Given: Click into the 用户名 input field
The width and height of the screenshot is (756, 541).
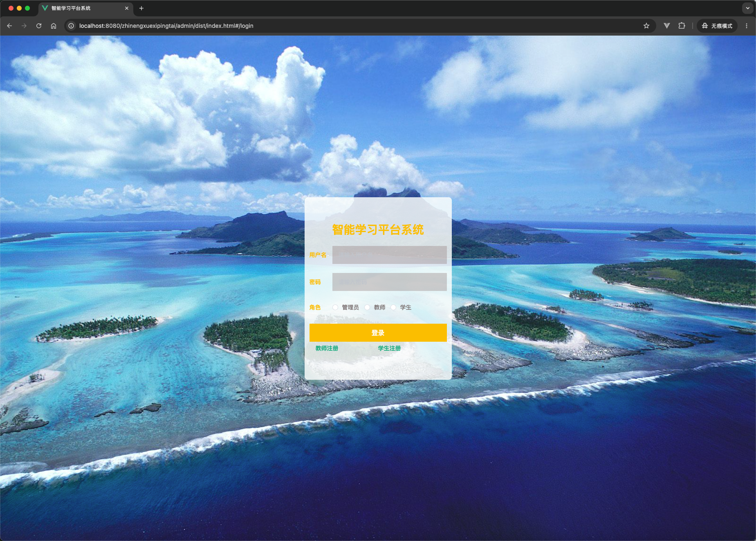Looking at the screenshot, I should (x=389, y=255).
